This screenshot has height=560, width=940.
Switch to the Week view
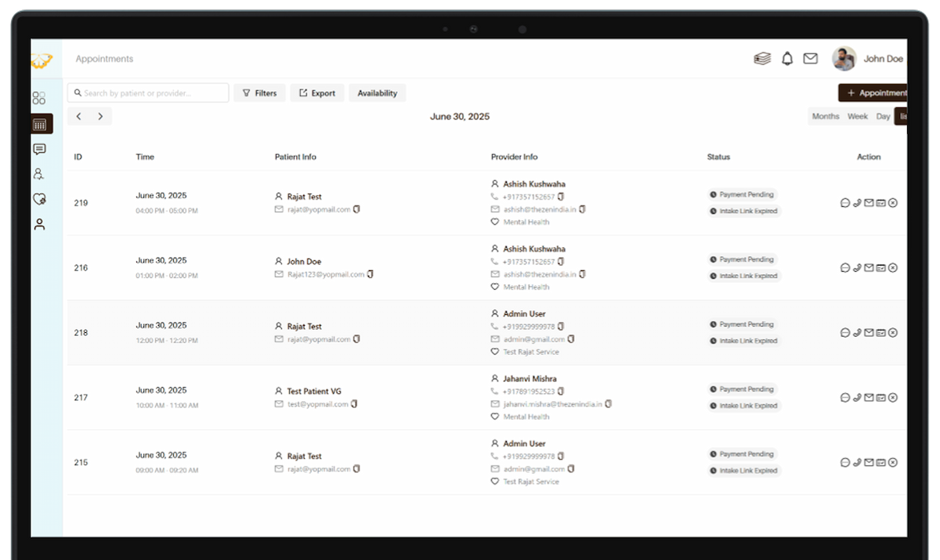(x=857, y=117)
